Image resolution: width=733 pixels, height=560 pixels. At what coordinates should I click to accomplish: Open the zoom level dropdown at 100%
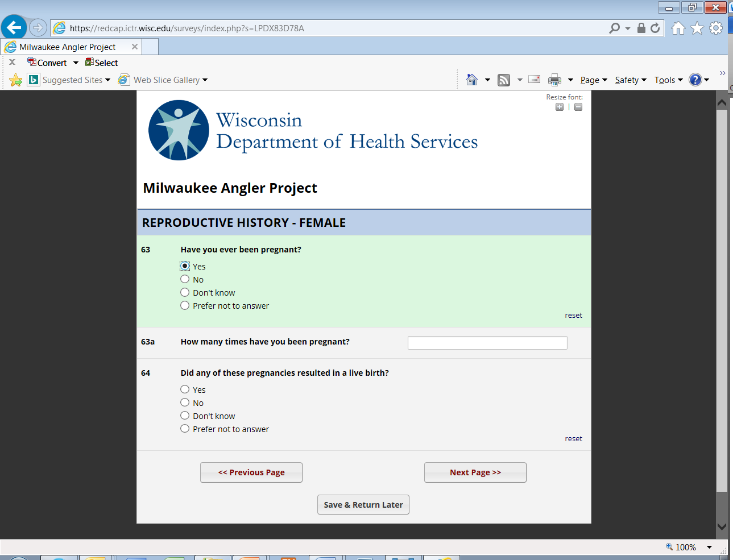click(709, 547)
